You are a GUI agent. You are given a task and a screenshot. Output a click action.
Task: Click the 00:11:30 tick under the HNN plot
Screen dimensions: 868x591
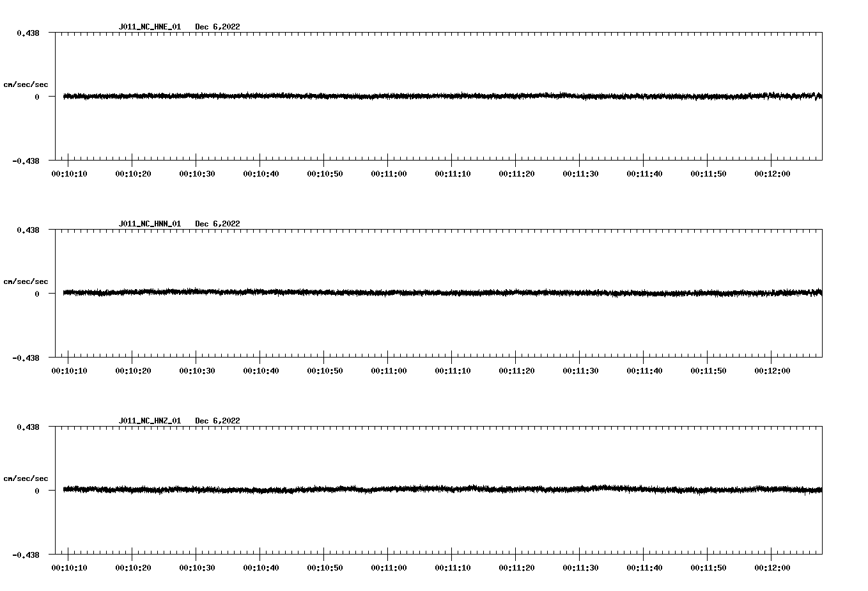pos(580,370)
